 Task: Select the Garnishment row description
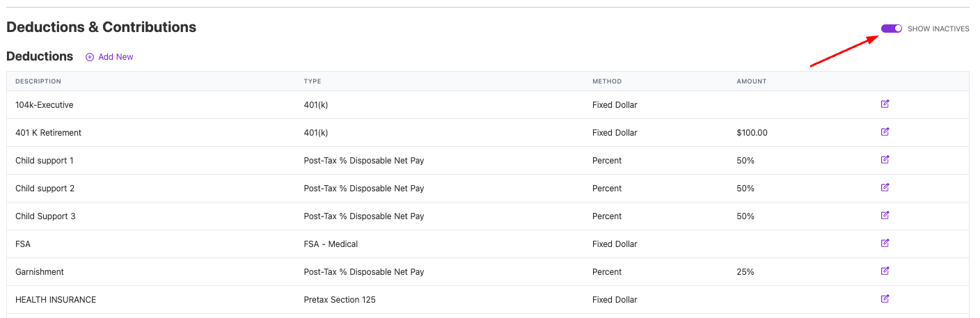pyautogui.click(x=40, y=272)
